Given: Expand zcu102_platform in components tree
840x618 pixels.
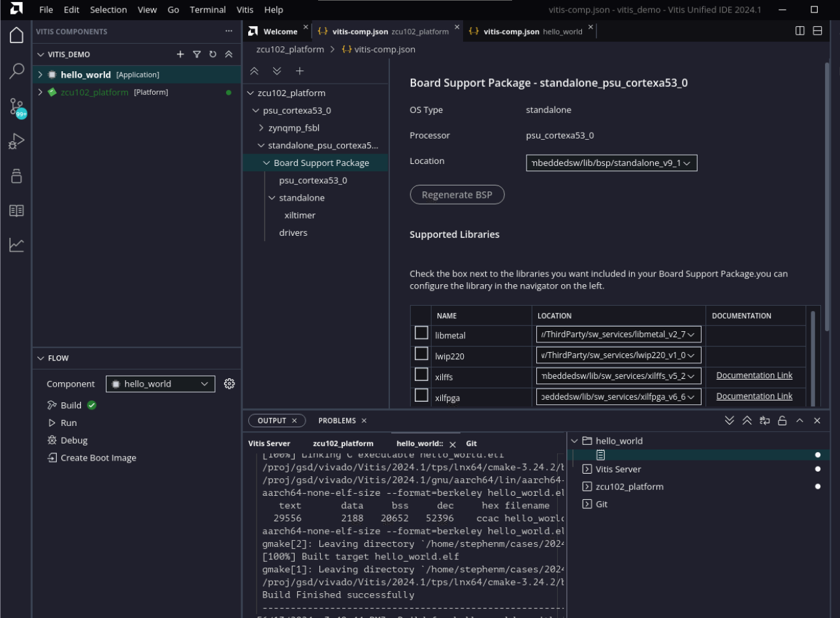Looking at the screenshot, I should point(40,92).
